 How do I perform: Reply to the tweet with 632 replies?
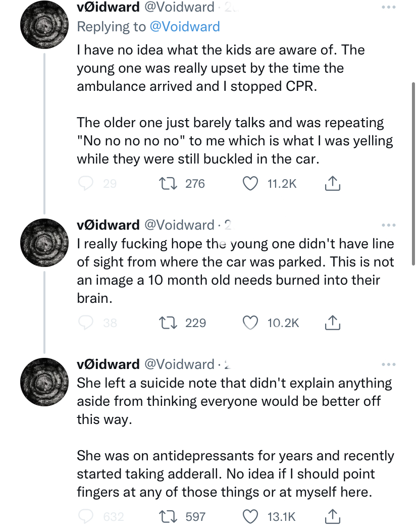(x=87, y=516)
